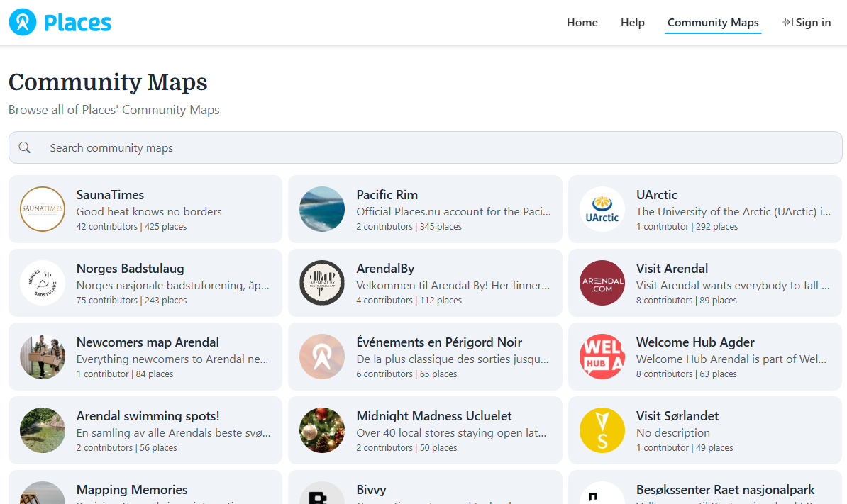This screenshot has height=504, width=847.
Task: Click the sign-in door arrow icon
Action: (x=788, y=22)
